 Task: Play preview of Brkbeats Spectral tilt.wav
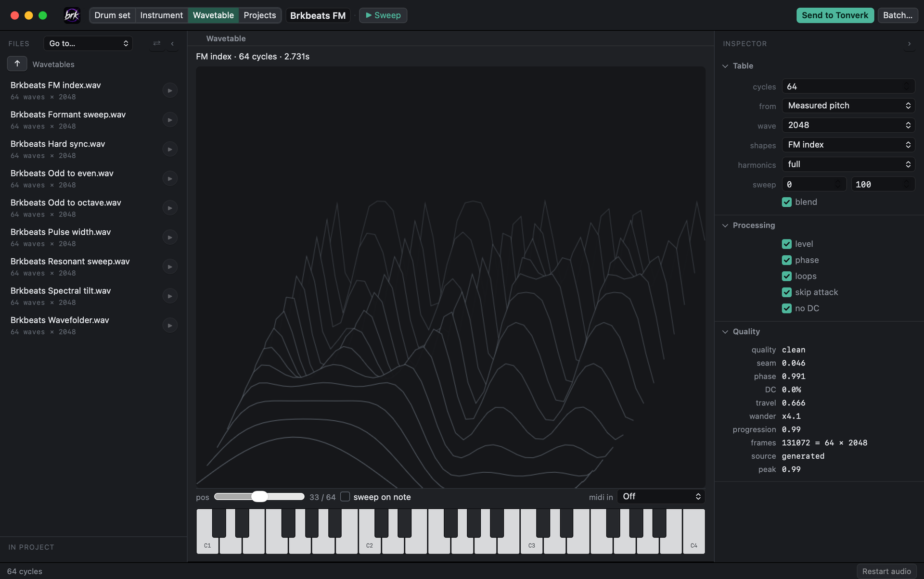170,296
